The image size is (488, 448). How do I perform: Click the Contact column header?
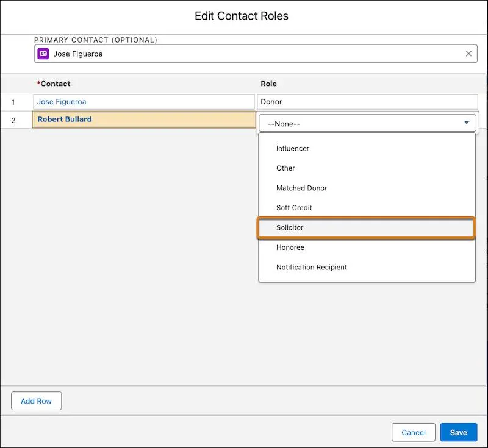pos(54,84)
